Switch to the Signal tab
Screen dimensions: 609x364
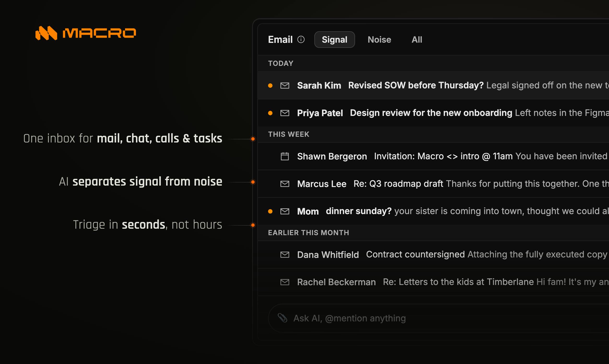[334, 40]
